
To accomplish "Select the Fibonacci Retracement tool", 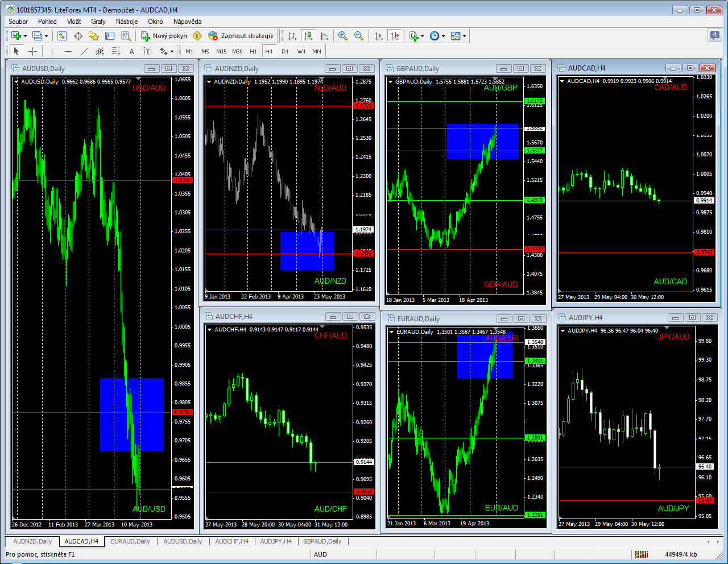I will [x=116, y=51].
